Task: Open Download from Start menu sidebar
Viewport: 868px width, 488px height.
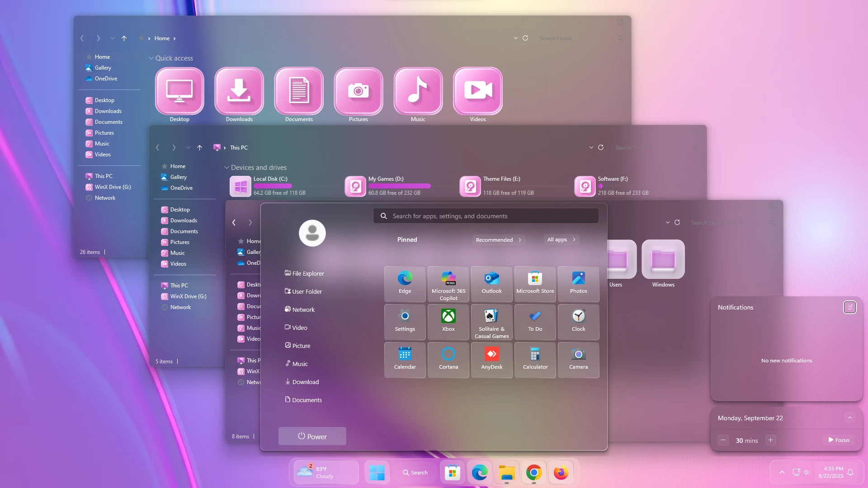Action: [302, 382]
